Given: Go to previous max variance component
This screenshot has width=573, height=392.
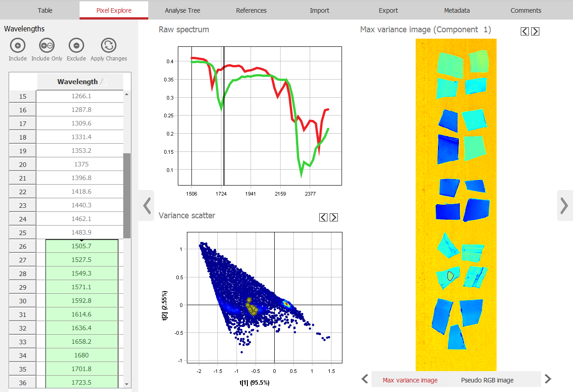Looking at the screenshot, I should point(525,31).
